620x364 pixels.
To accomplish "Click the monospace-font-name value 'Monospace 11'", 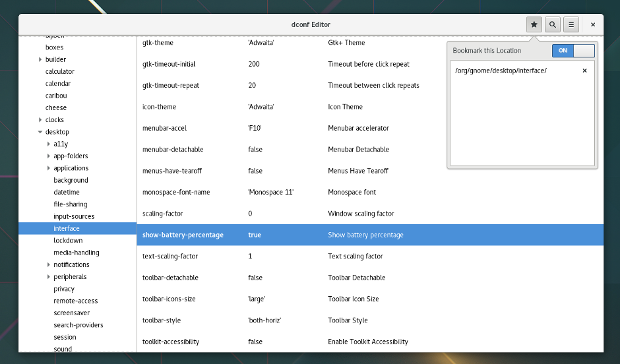I will [270, 192].
